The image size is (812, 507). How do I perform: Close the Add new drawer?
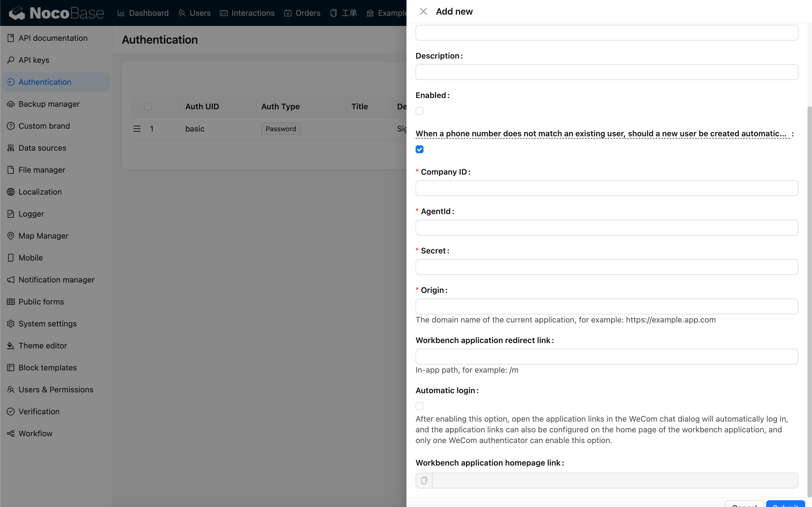423,11
